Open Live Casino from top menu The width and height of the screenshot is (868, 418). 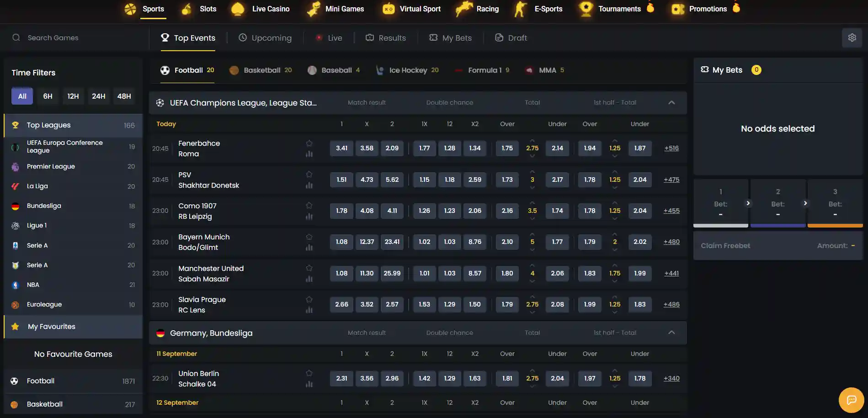[x=261, y=9]
